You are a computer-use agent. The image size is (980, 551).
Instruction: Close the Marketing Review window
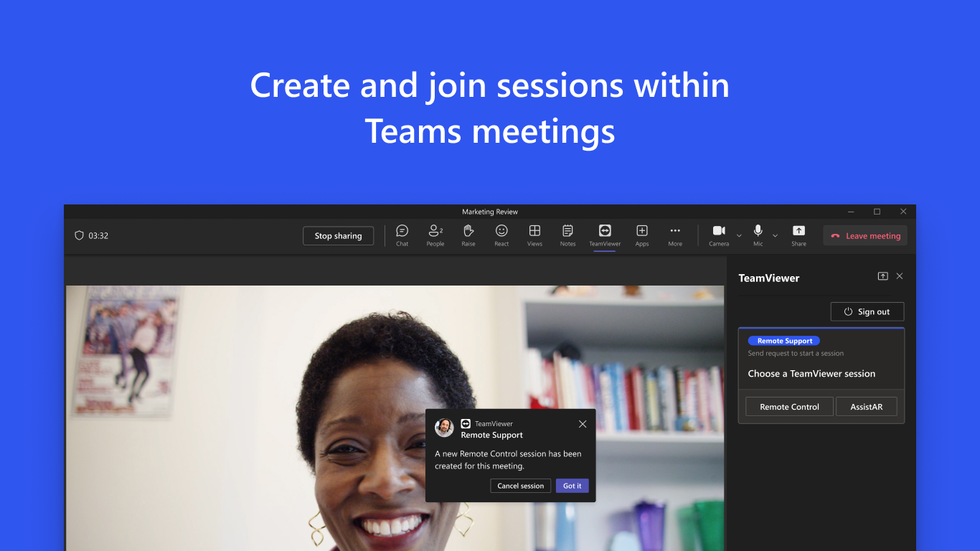[903, 212]
